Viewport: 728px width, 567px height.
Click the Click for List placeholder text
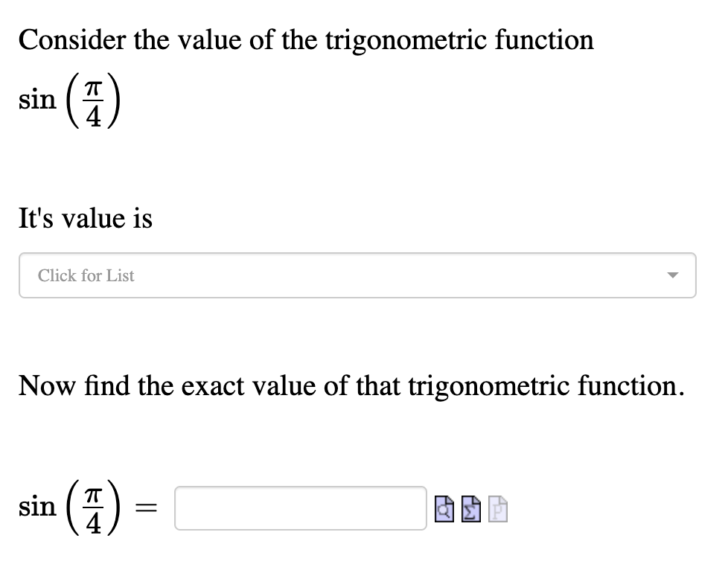tap(86, 275)
